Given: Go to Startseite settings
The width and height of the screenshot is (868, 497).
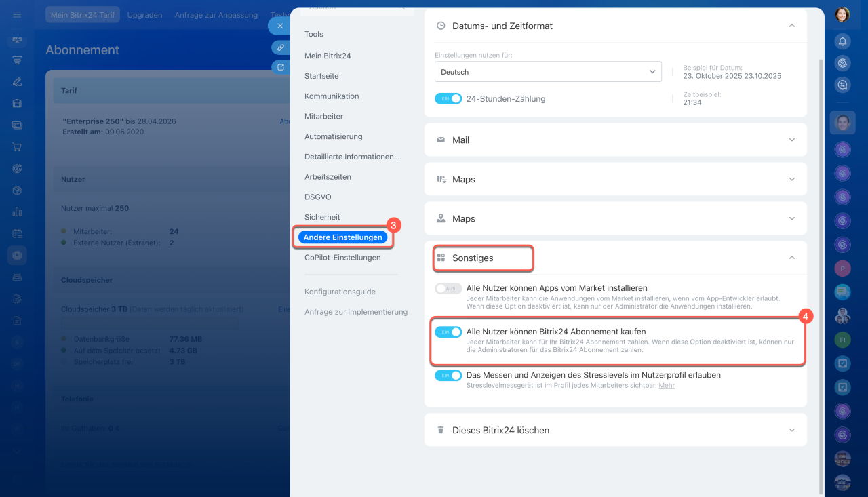Looking at the screenshot, I should pos(321,76).
